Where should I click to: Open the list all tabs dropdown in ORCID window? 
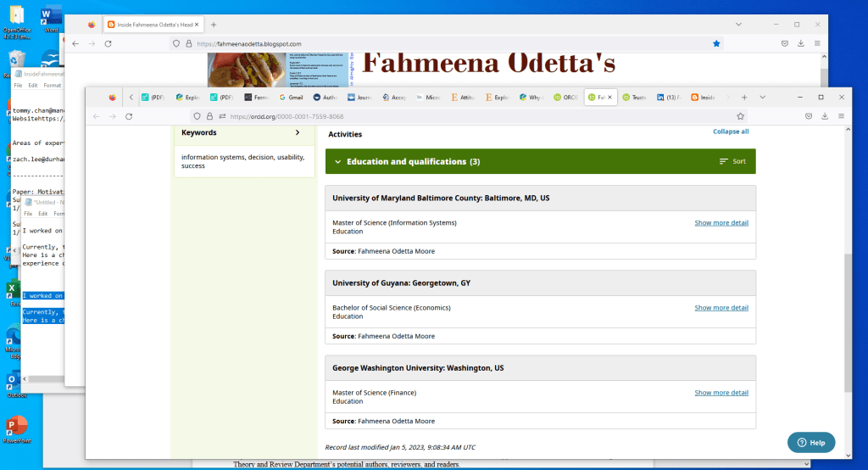pos(762,98)
